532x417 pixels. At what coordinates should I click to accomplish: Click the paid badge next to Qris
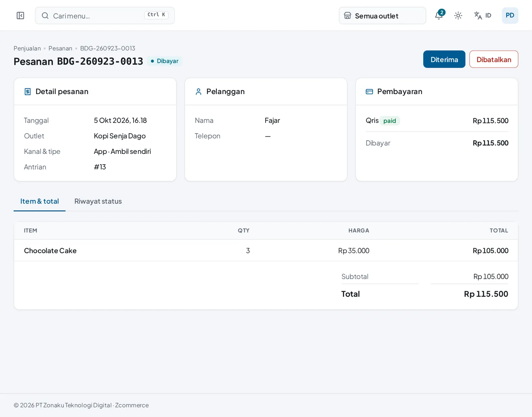390,121
